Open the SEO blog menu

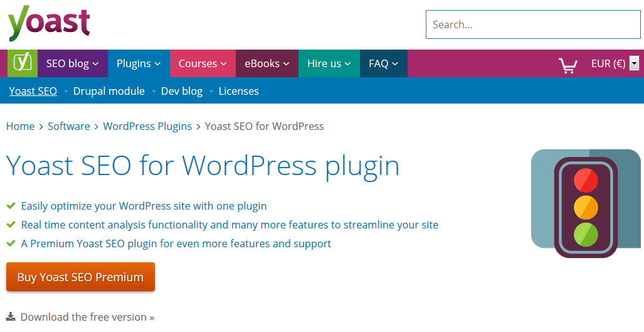[x=73, y=63]
